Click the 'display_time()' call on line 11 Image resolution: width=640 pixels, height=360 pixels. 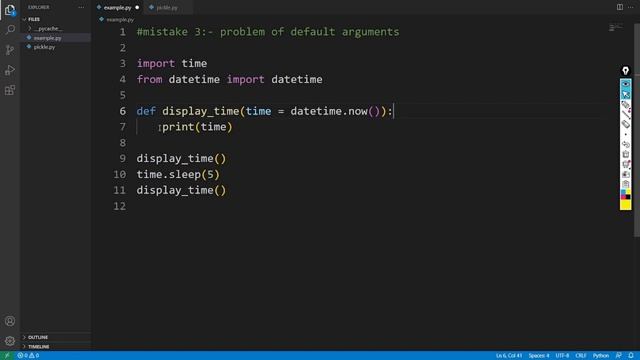coord(181,191)
